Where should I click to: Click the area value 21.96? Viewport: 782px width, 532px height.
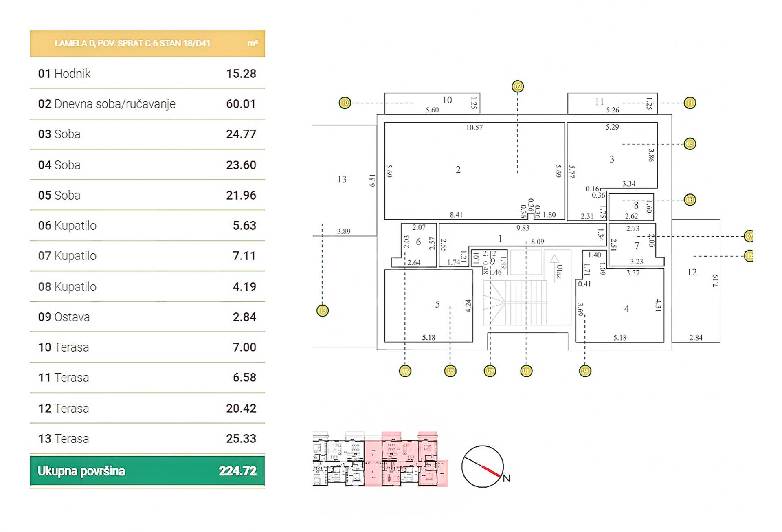click(x=241, y=195)
